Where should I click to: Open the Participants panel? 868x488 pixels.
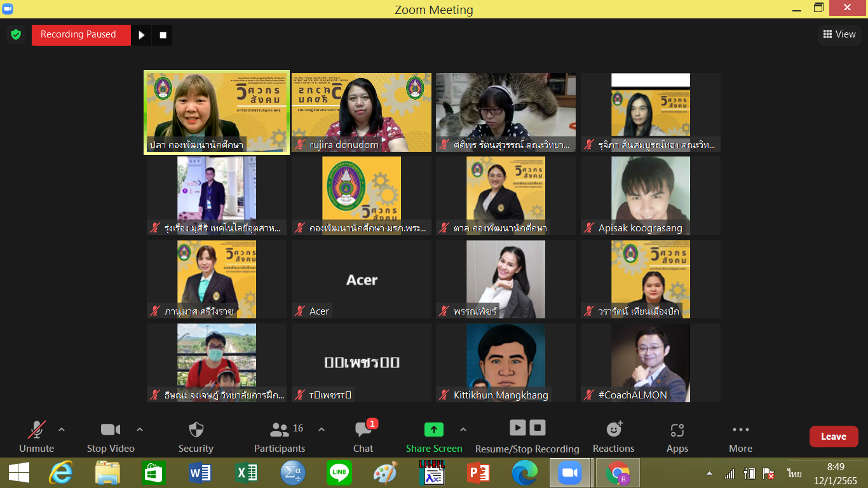[x=280, y=430]
